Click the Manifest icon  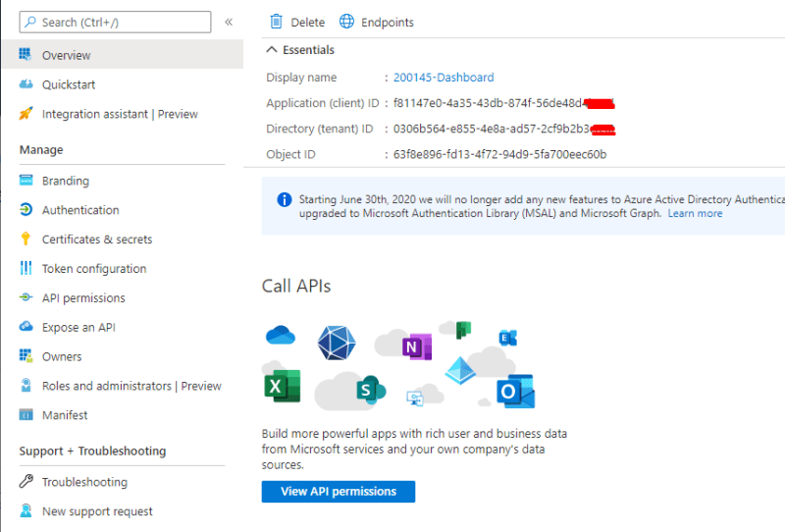tap(26, 415)
